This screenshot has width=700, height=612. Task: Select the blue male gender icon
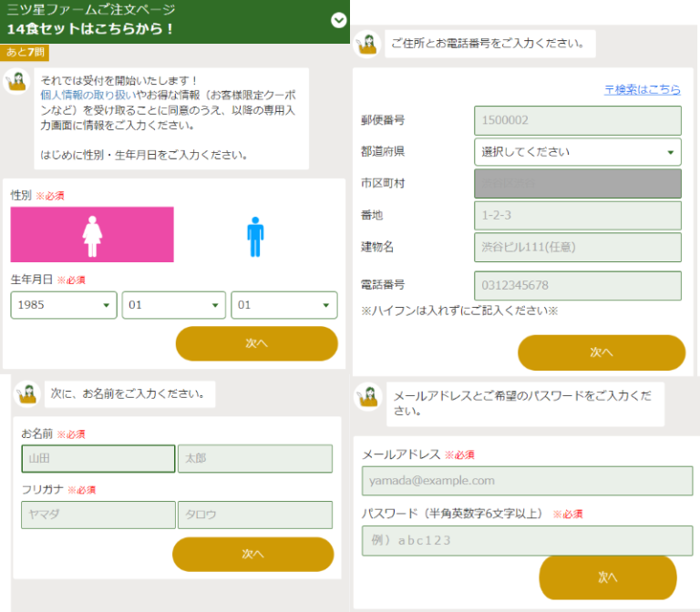pos(255,235)
